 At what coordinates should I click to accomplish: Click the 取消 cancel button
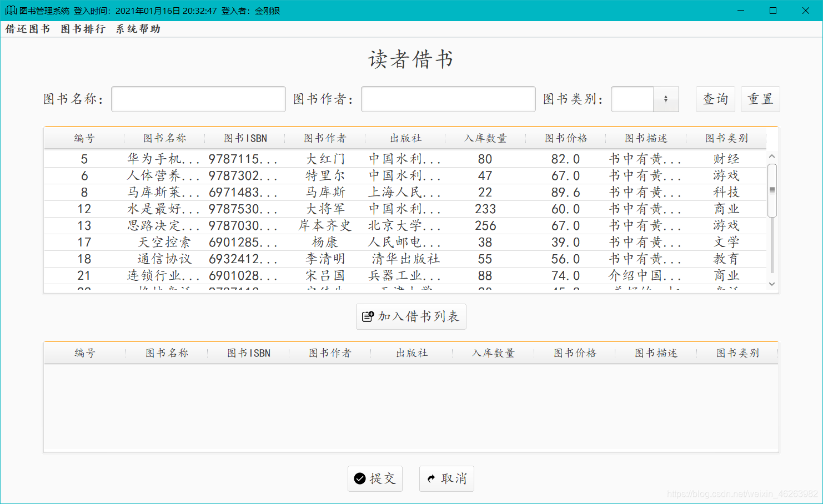click(446, 478)
